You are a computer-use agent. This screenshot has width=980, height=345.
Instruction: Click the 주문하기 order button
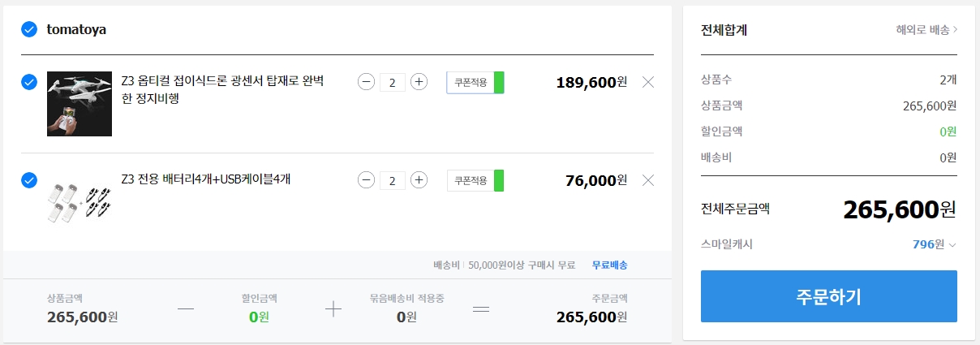click(829, 296)
